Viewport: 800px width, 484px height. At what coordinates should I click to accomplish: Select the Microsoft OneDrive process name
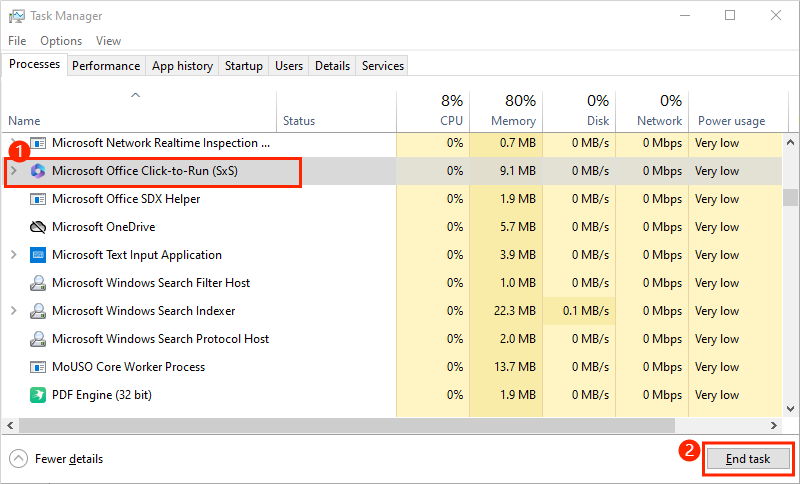104,227
